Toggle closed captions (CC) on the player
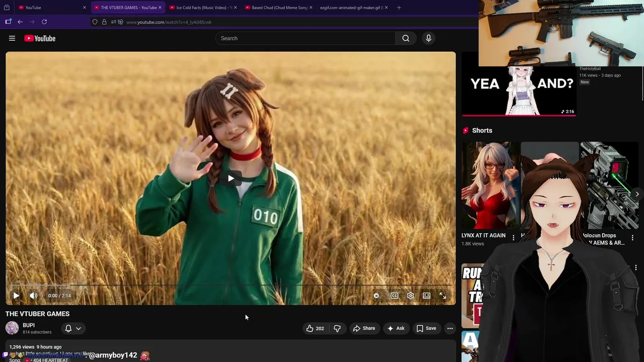This screenshot has width=644, height=362. point(394,296)
